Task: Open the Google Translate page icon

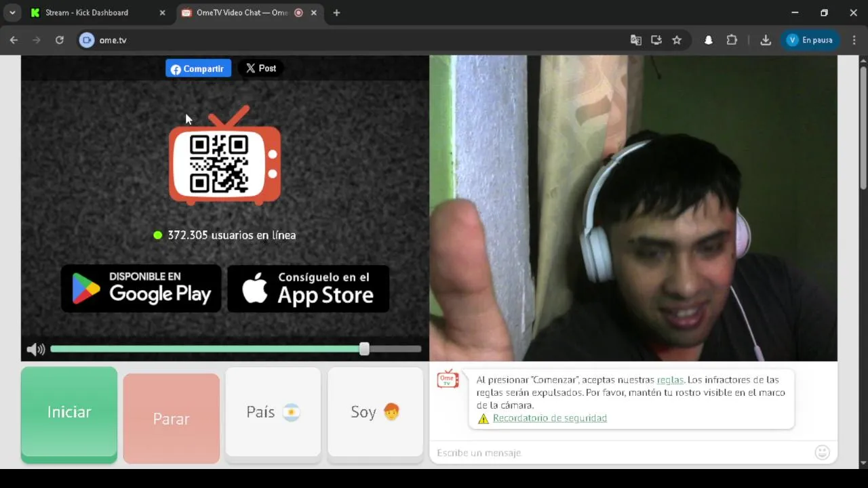Action: click(x=636, y=40)
